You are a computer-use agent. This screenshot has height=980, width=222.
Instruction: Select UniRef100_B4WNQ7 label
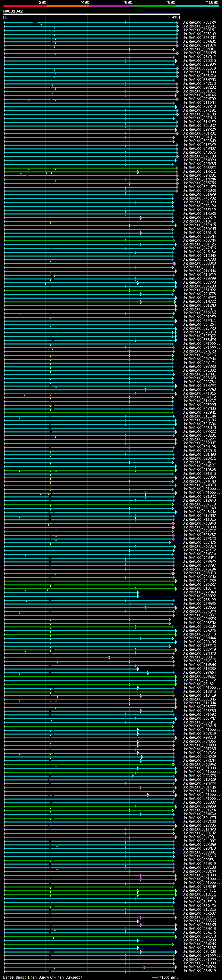tap(199, 148)
